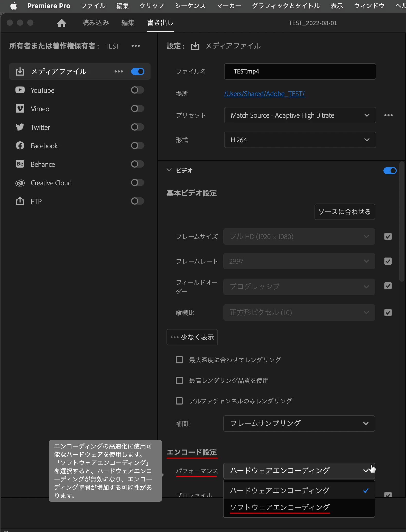Open the マーカー menu

tap(229, 6)
